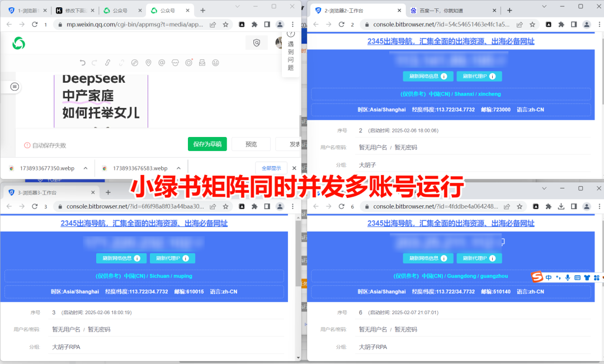Open kebab menu in browser 2 toolbar
604x364 pixels.
tap(600, 24)
